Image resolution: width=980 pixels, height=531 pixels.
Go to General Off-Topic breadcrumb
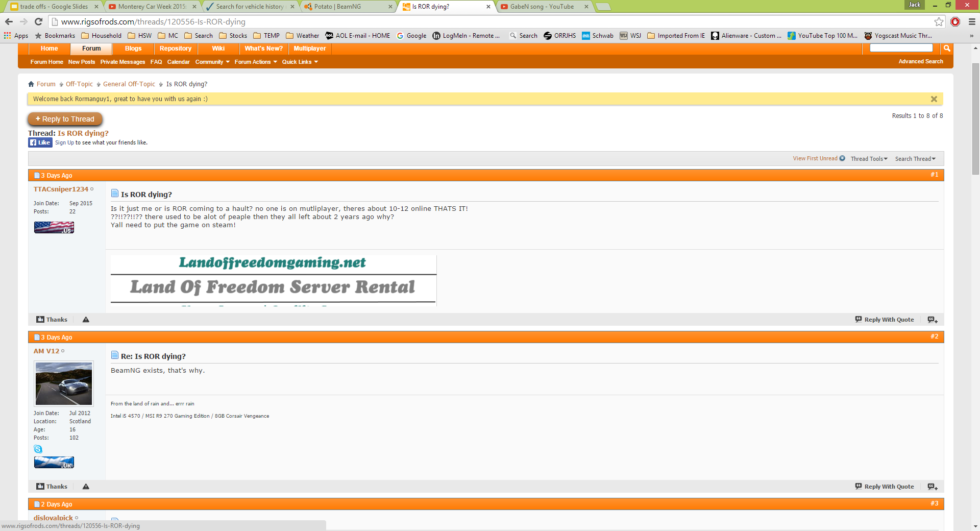point(129,84)
